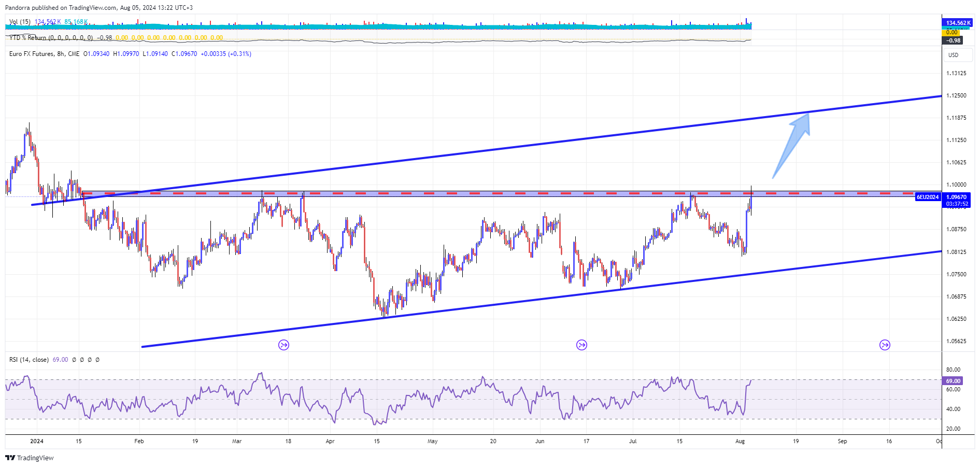Viewport: 980px width, 467px height.
Task: Click the 1.08750 price axis label
Action: coord(956,229)
